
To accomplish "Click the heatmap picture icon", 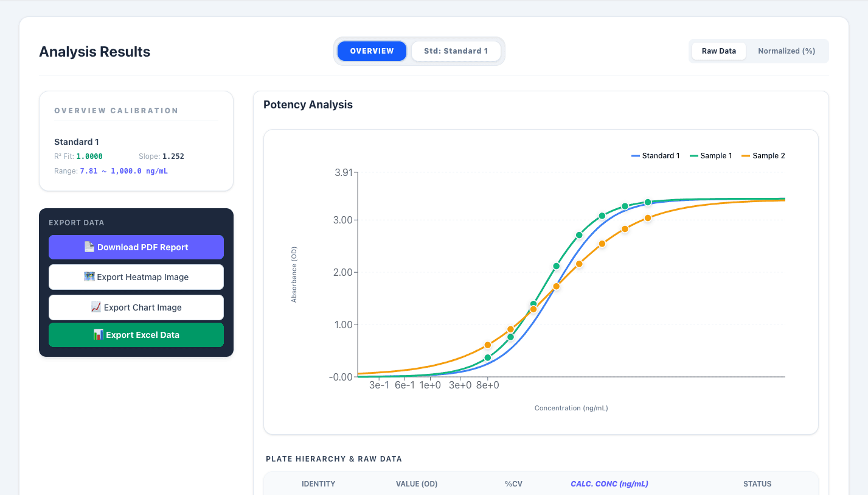I will (x=89, y=277).
